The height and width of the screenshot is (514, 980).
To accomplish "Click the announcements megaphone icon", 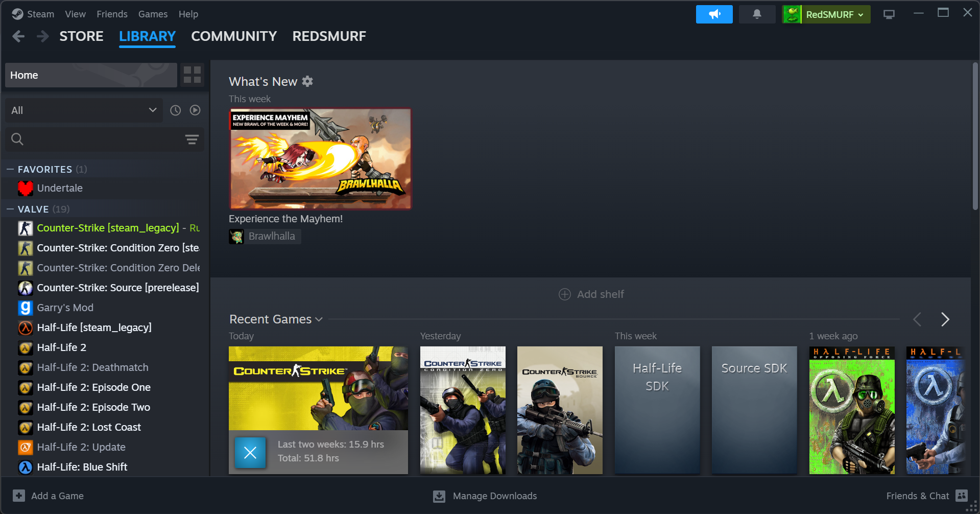I will 714,14.
